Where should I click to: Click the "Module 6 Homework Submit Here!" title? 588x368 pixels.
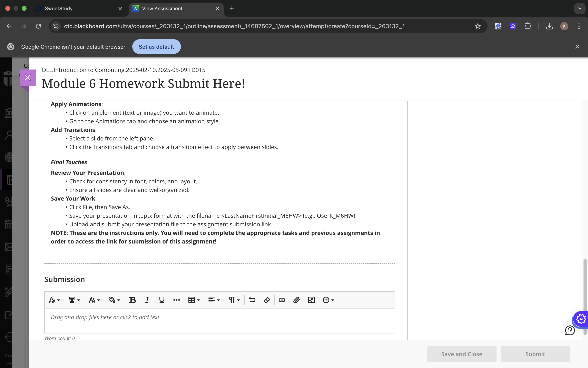pos(143,83)
